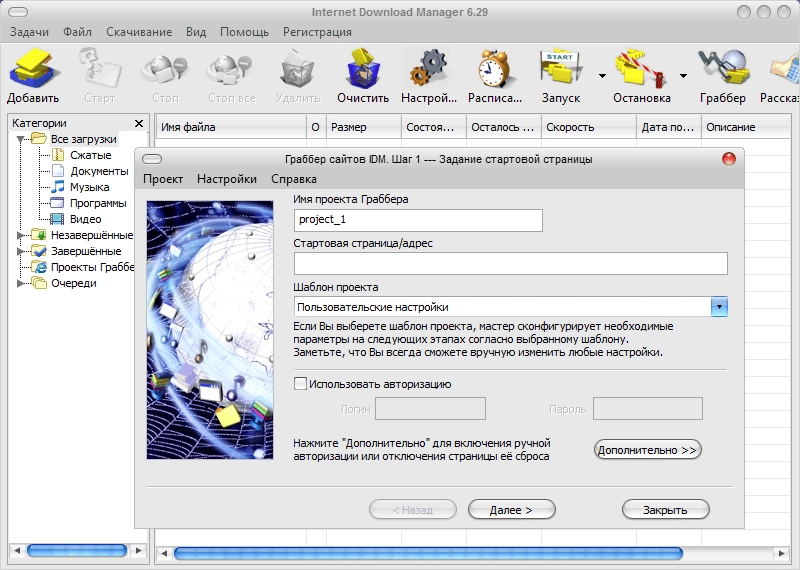800x570 pixels.
Task: Close the Категории panel with X
Action: click(x=139, y=123)
